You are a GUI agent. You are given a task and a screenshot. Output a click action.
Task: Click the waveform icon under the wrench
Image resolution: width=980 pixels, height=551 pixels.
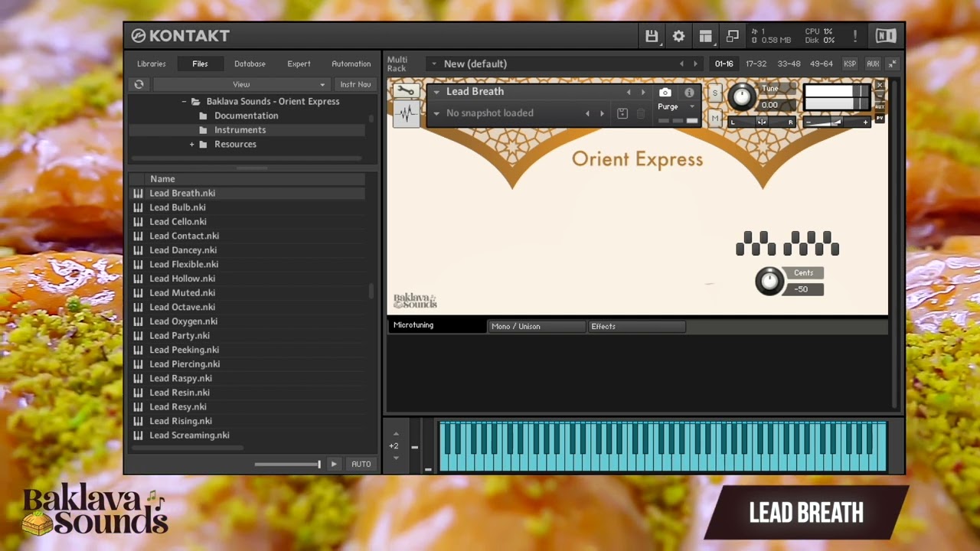click(406, 114)
